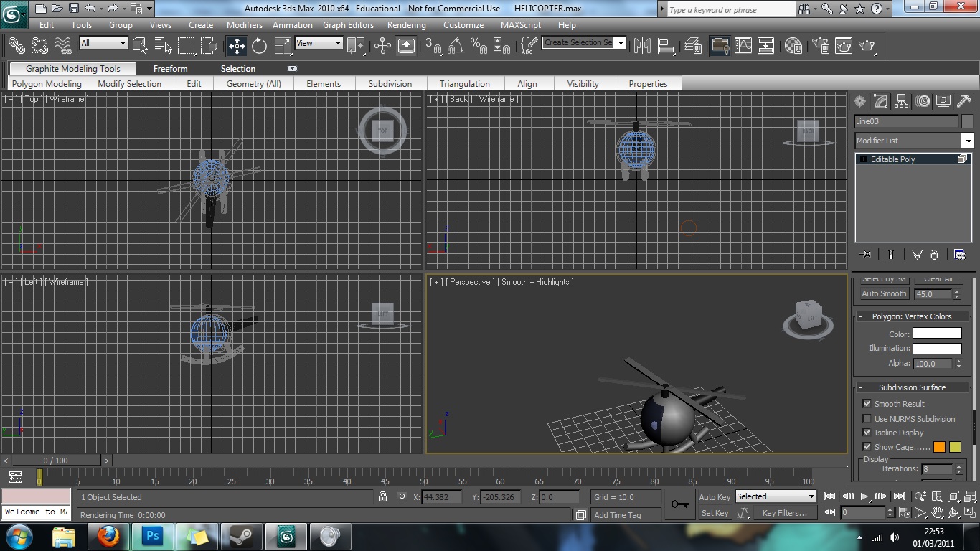Select the Select and Move tool
980x551 pixels.
pyautogui.click(x=236, y=46)
